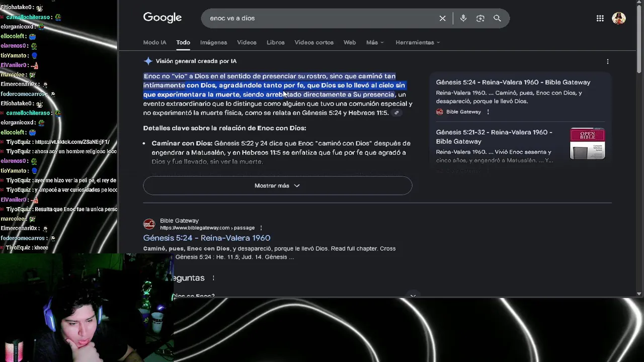Click the biblegateway.com passage URL

tap(207, 228)
